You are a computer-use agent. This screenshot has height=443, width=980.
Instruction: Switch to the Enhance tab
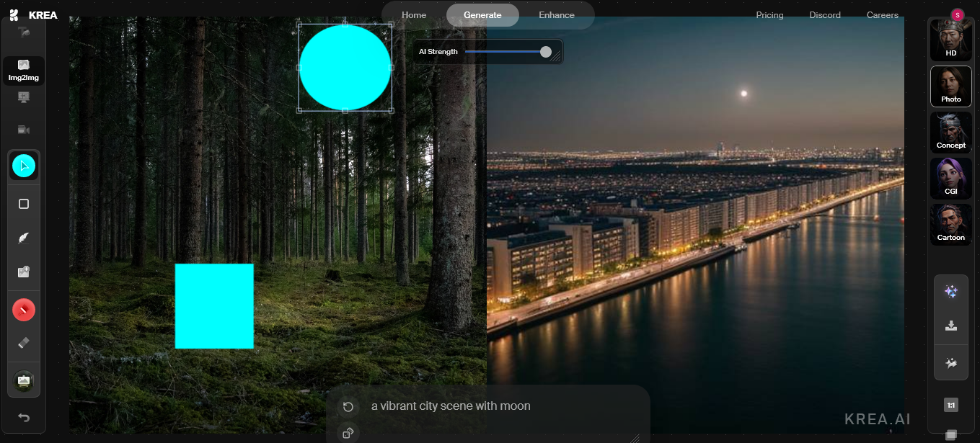[557, 15]
